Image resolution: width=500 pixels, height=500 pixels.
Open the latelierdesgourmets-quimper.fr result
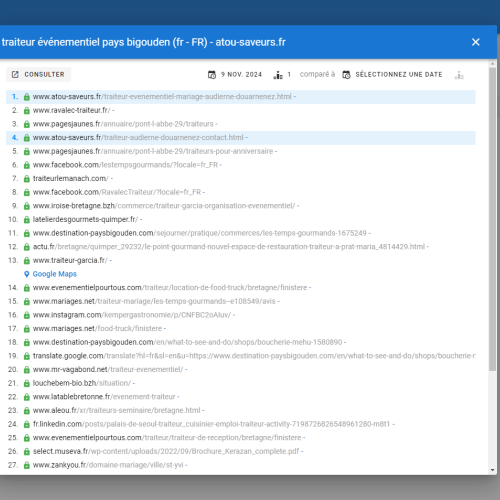point(85,219)
